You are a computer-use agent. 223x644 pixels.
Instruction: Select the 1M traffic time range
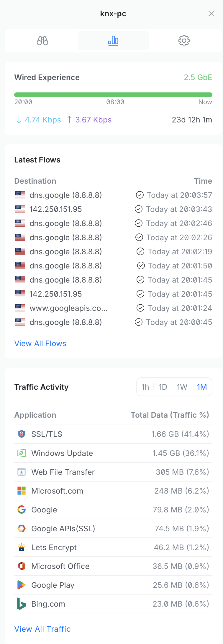(x=202, y=387)
